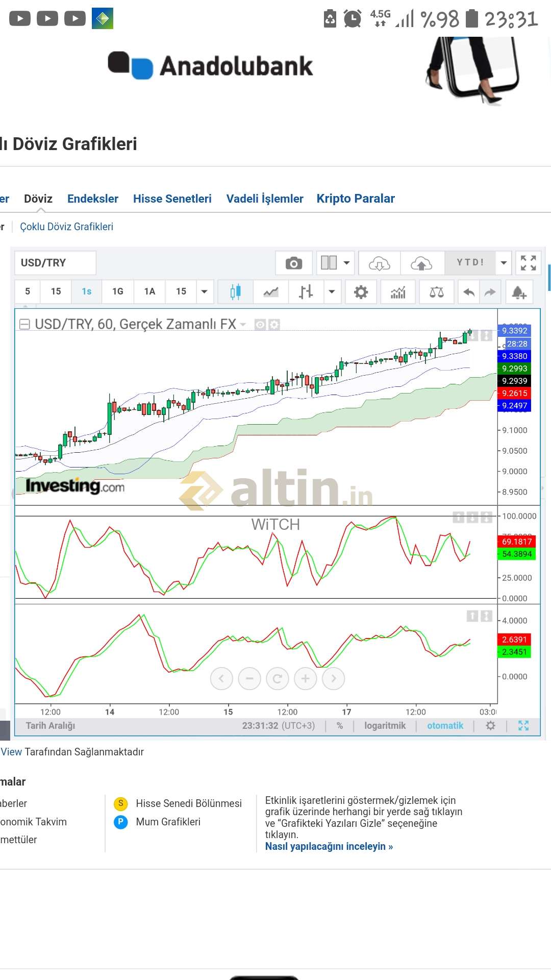Click the compare symbols scales icon
Screen dimensions: 551x980
[437, 292]
